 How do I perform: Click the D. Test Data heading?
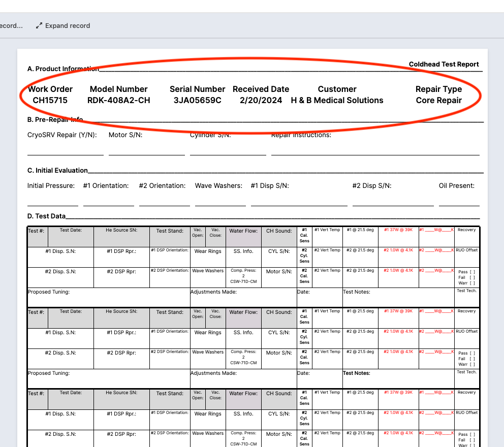pyautogui.click(x=46, y=216)
